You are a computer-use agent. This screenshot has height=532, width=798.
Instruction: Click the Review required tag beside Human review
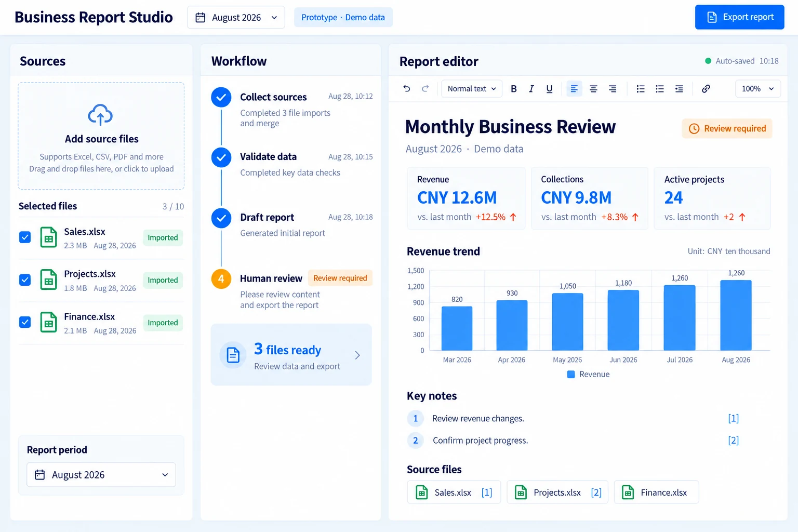point(340,278)
